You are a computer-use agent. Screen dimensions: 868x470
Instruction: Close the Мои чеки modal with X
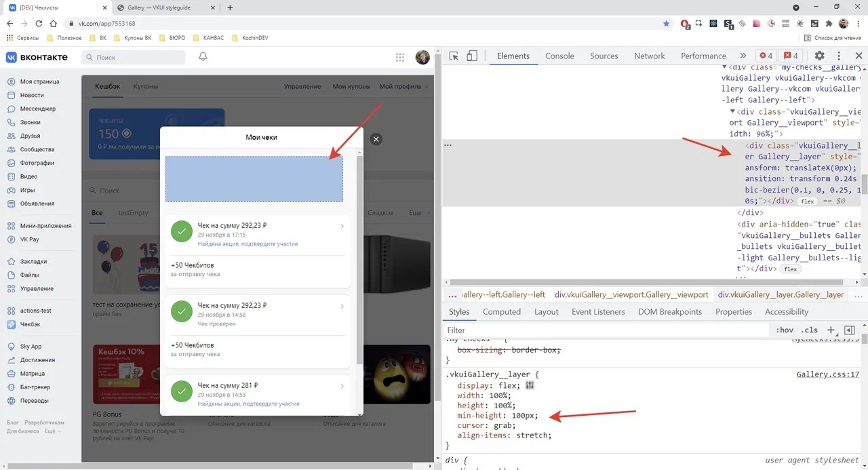tap(376, 139)
